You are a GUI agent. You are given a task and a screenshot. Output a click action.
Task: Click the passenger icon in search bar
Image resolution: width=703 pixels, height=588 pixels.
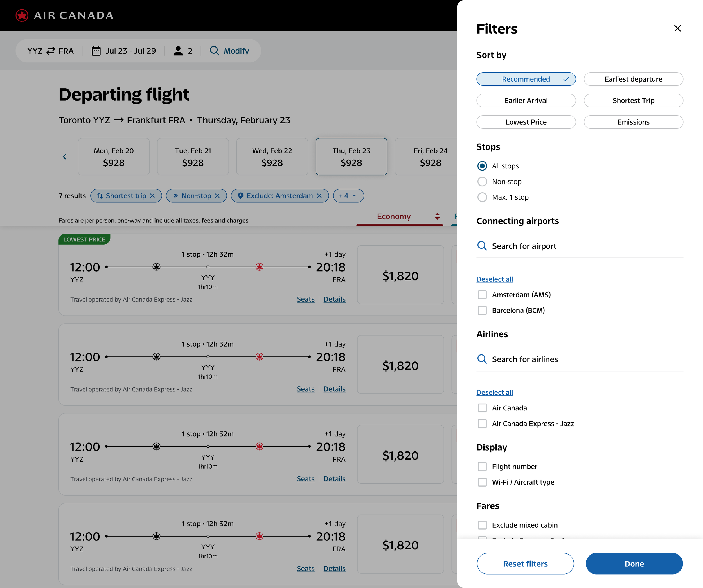(178, 51)
